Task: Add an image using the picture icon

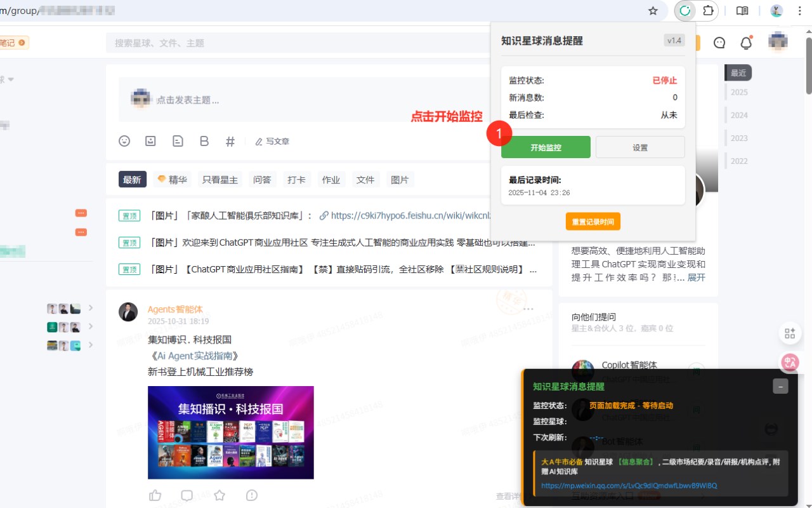Action: tap(150, 141)
